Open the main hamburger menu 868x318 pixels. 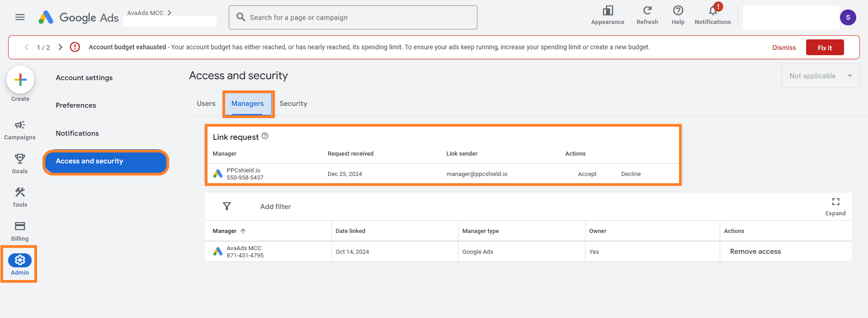coord(20,17)
